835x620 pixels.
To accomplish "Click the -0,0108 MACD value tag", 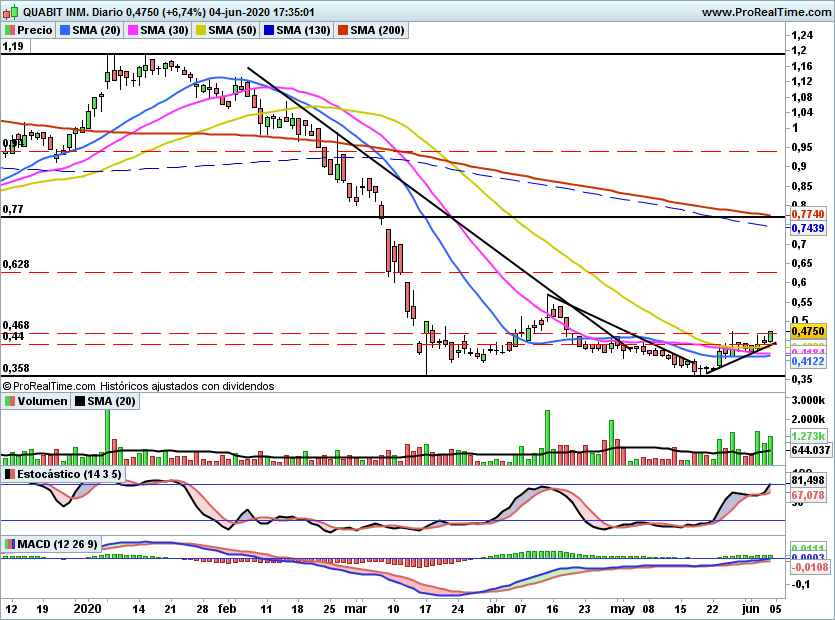I will 809,567.
